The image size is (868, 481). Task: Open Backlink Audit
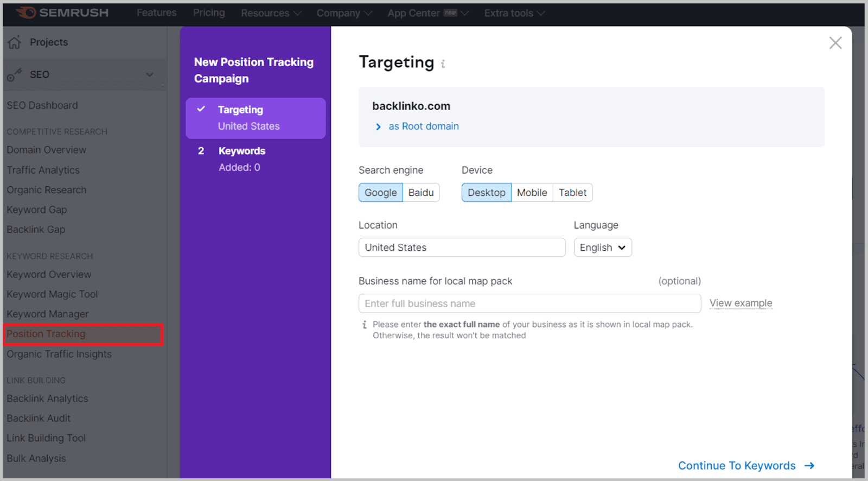pyautogui.click(x=39, y=419)
